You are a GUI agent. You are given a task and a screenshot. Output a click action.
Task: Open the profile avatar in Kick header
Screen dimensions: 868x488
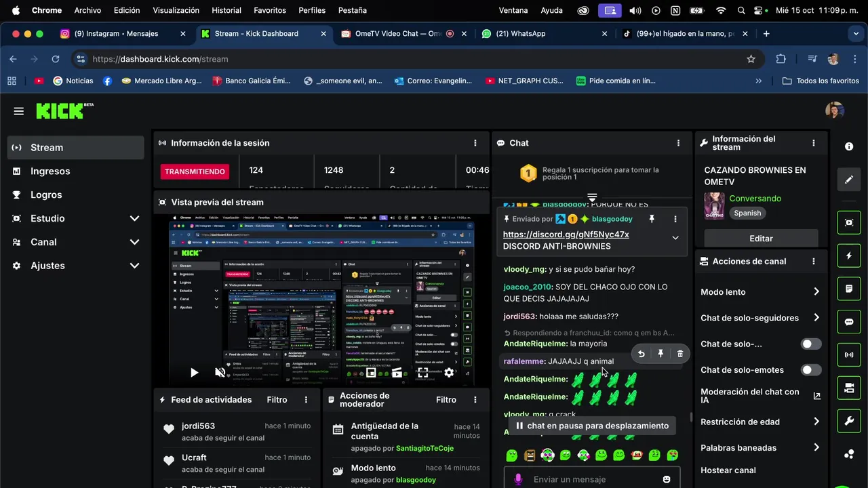tap(834, 110)
